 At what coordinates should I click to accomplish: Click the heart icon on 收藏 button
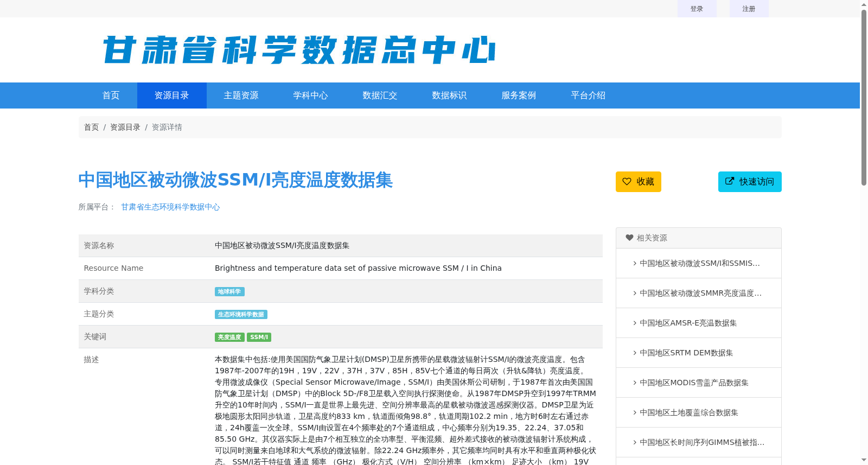[627, 182]
